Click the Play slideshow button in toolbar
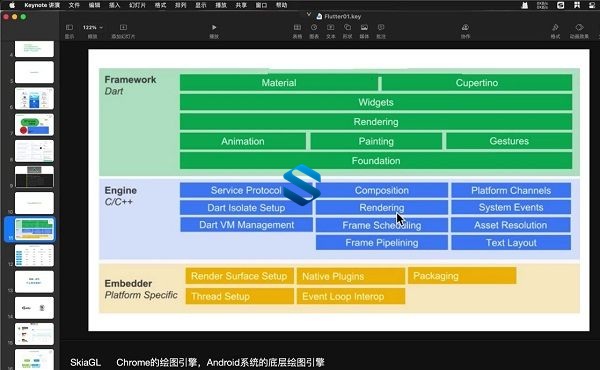 pos(214,28)
